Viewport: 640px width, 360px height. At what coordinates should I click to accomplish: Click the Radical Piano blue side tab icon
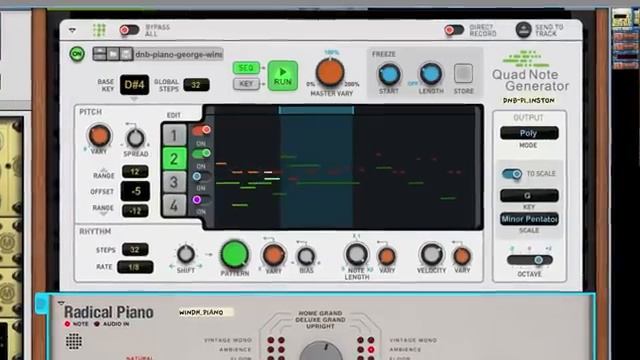pyautogui.click(x=41, y=304)
